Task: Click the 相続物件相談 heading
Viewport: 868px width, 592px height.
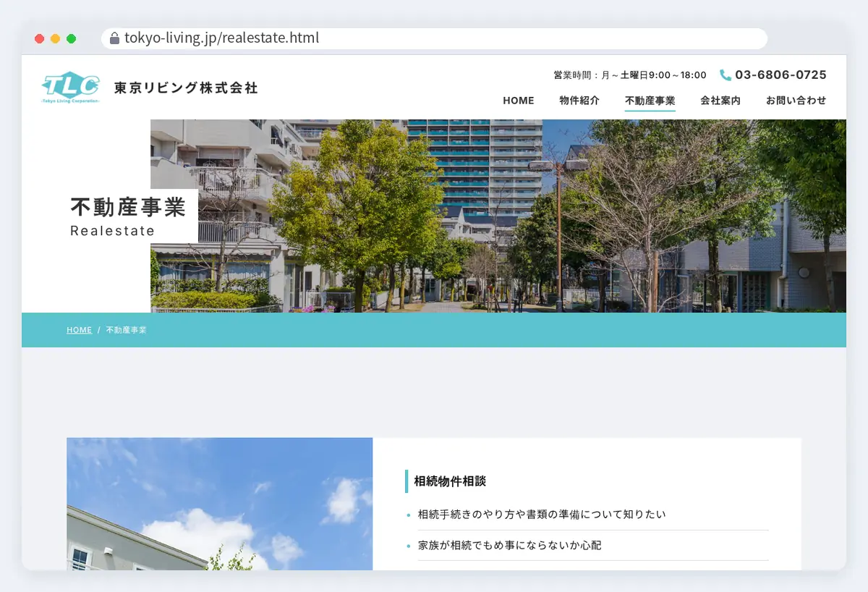Action: pyautogui.click(x=450, y=481)
